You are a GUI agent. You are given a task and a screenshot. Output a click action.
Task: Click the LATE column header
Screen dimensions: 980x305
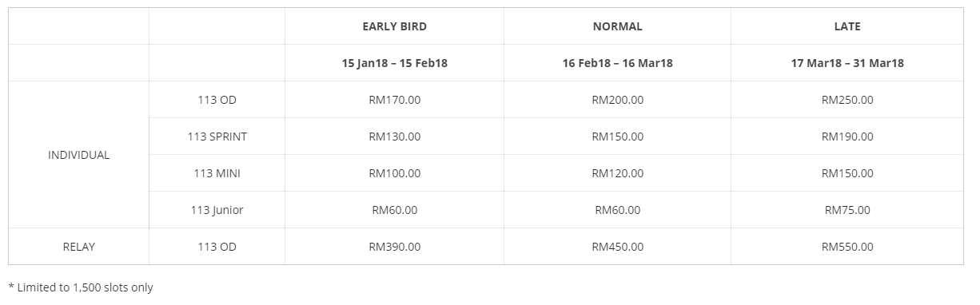click(x=847, y=26)
